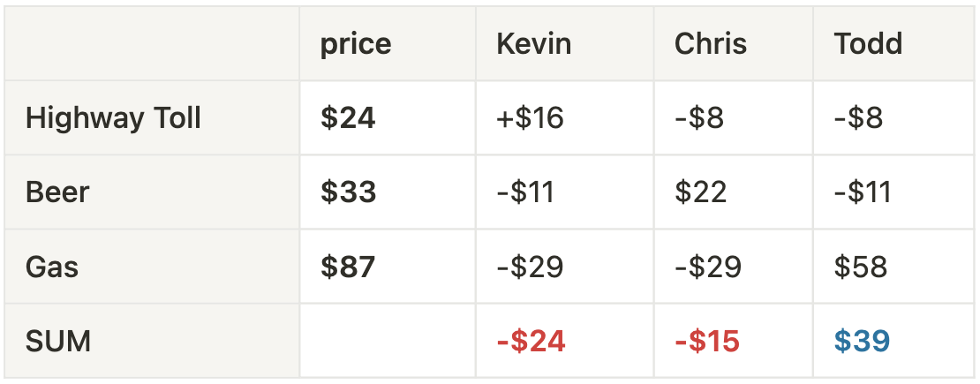Select Chris's $22 Beer cell
Image resolution: width=980 pixels, height=384 pixels.
coord(700,192)
